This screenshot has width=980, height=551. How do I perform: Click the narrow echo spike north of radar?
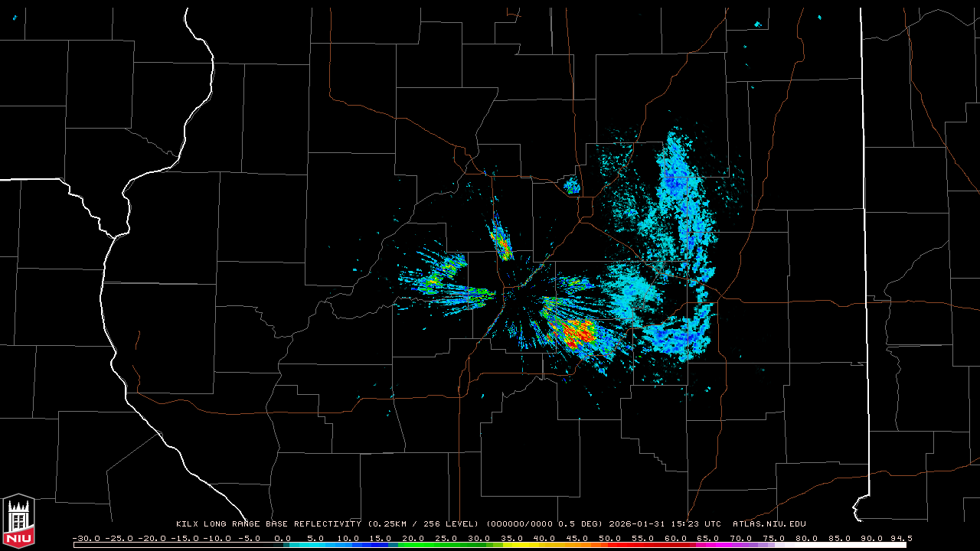point(501,239)
